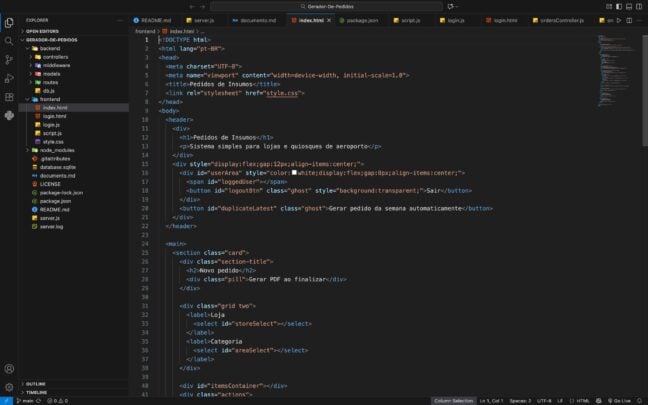Toggle the bottom panel layout button

point(629,7)
